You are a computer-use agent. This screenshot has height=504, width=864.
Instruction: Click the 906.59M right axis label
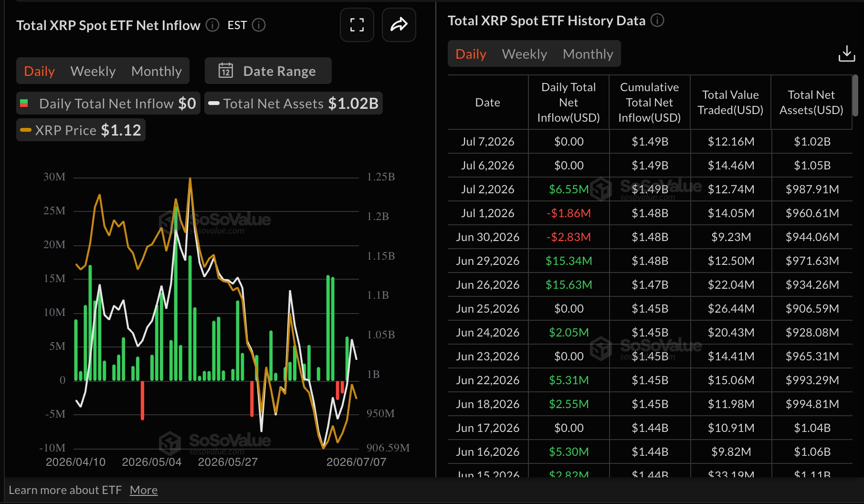coord(388,448)
